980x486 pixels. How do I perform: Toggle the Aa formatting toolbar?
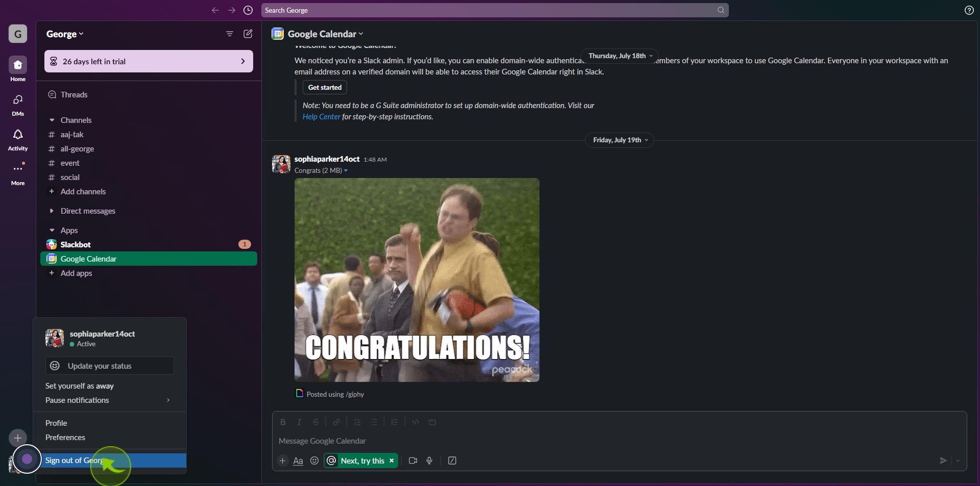pos(298,461)
